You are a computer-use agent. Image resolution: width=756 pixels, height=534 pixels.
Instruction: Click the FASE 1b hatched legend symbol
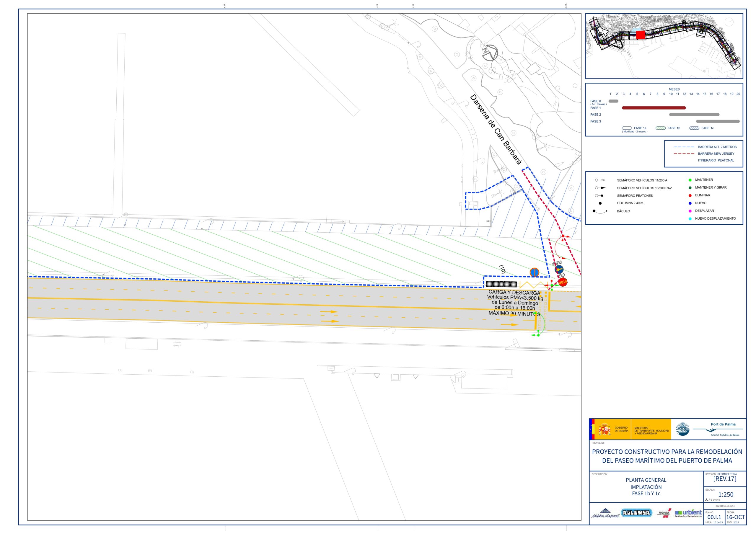point(661,128)
